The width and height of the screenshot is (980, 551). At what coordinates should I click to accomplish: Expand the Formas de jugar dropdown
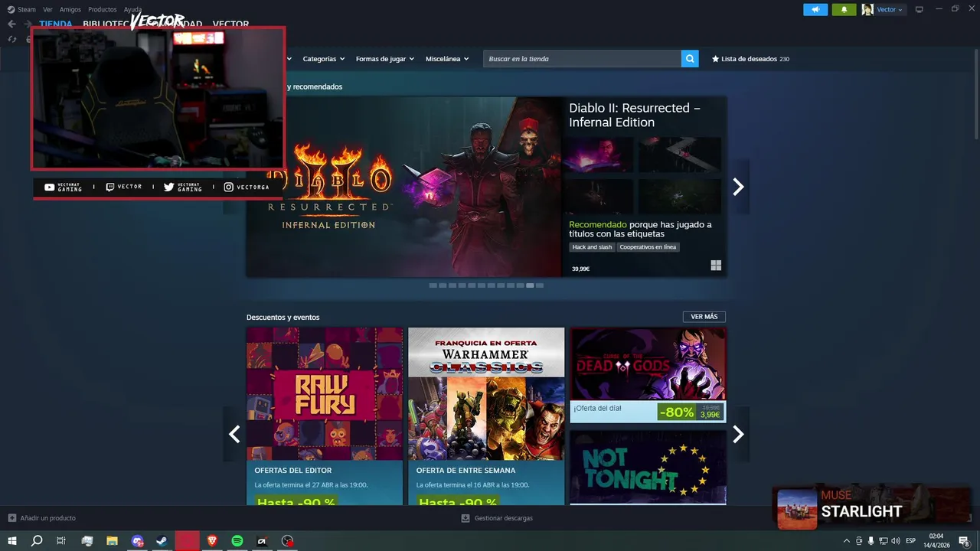pos(384,59)
